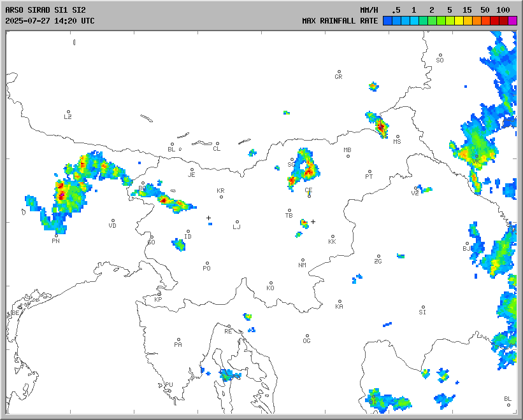Select the MS city marker
The image size is (523, 420).
(398, 136)
